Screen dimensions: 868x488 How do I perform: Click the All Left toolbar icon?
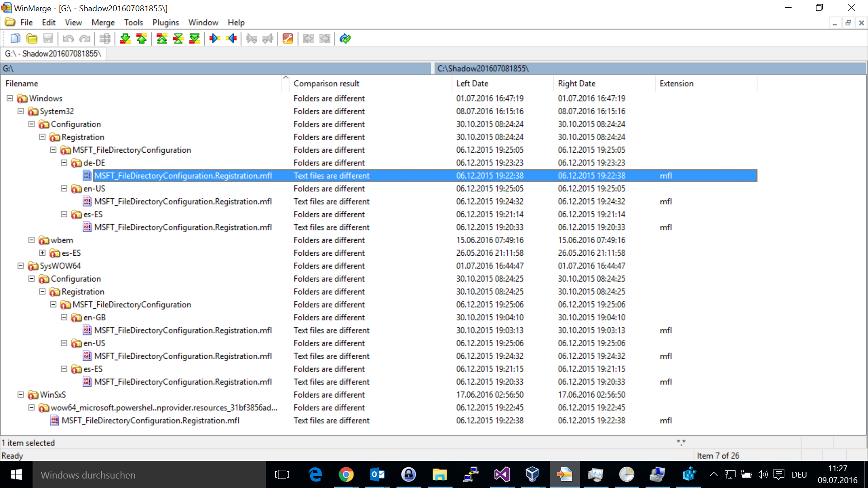(x=325, y=39)
